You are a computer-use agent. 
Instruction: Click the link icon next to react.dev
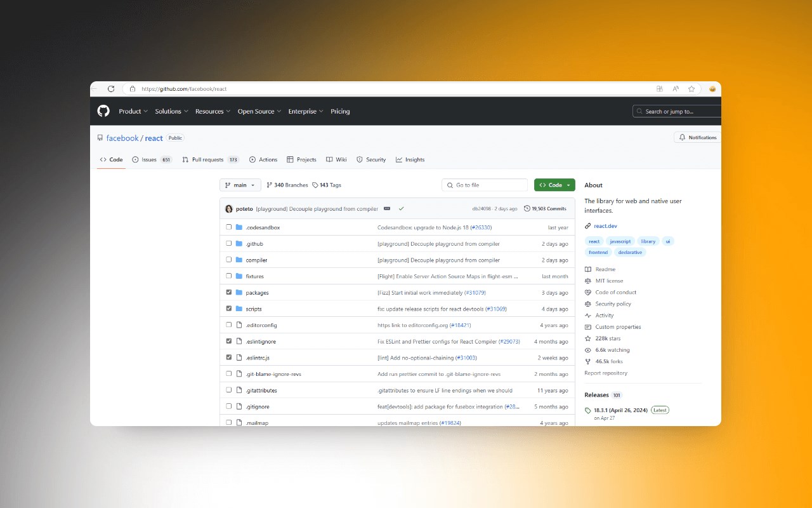point(588,226)
